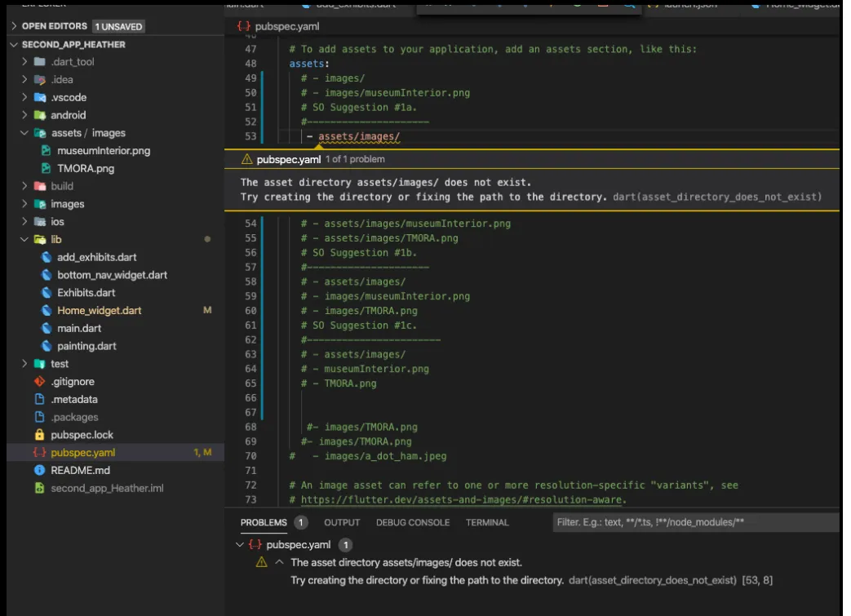Click the underlined assets/images/ path on line 53
This screenshot has height=616, width=851.
pos(359,137)
